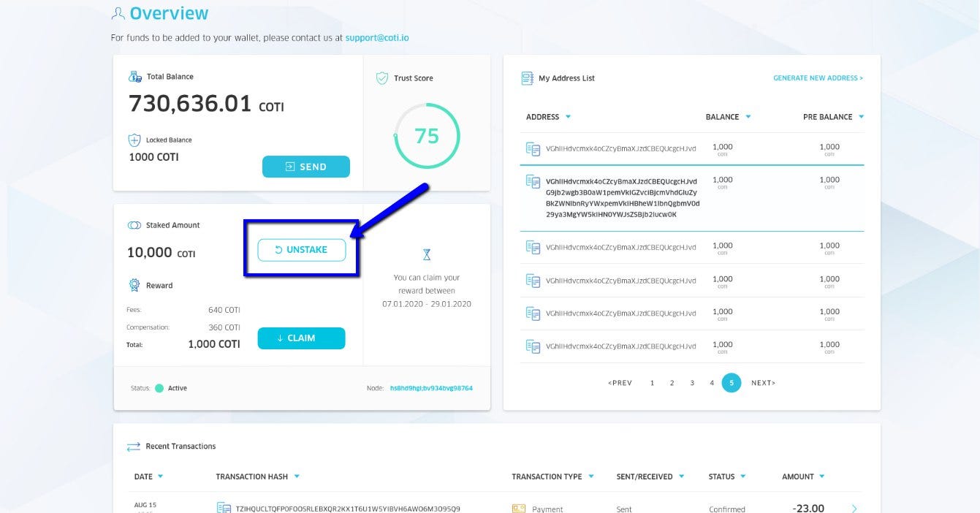Click copy icon on last address row

(x=533, y=346)
